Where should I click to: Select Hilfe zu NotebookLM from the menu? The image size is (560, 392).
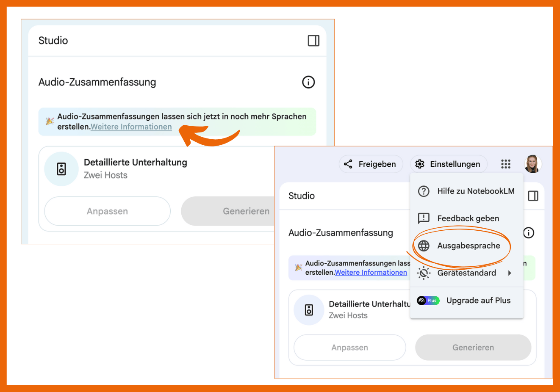pyautogui.click(x=467, y=191)
